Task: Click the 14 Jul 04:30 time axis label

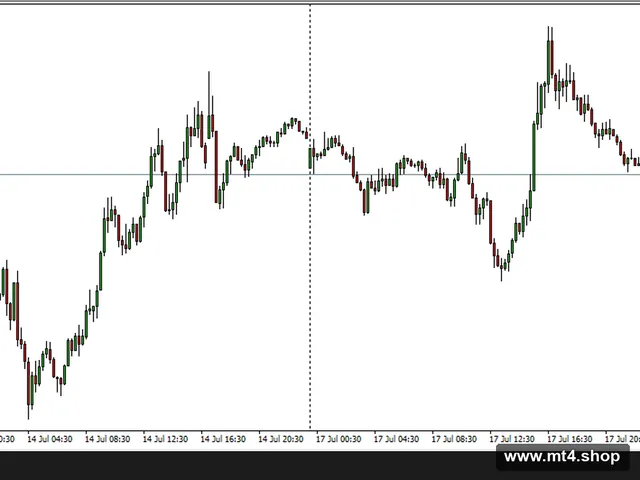Action: point(50,439)
